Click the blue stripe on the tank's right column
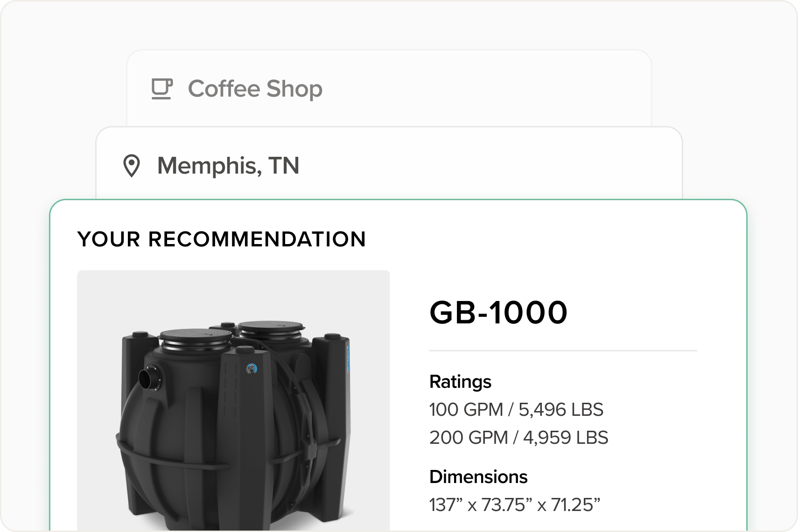Image resolution: width=798 pixels, height=532 pixels. tap(348, 360)
